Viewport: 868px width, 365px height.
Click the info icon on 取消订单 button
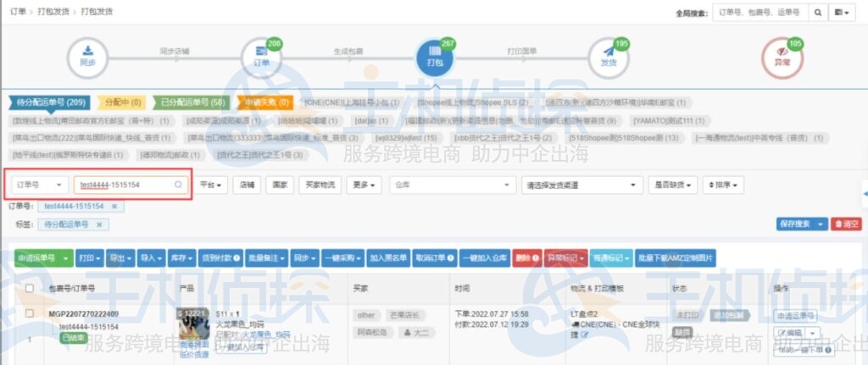[451, 257]
